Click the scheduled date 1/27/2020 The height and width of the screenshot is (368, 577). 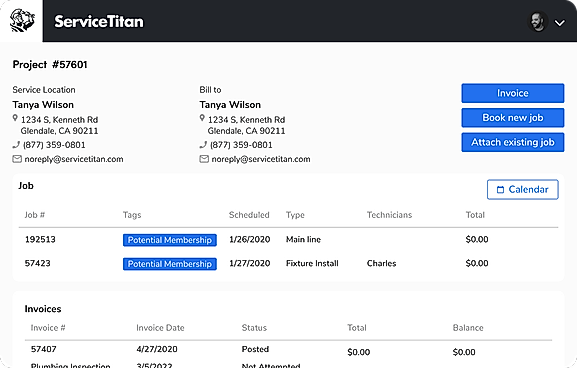[249, 263]
